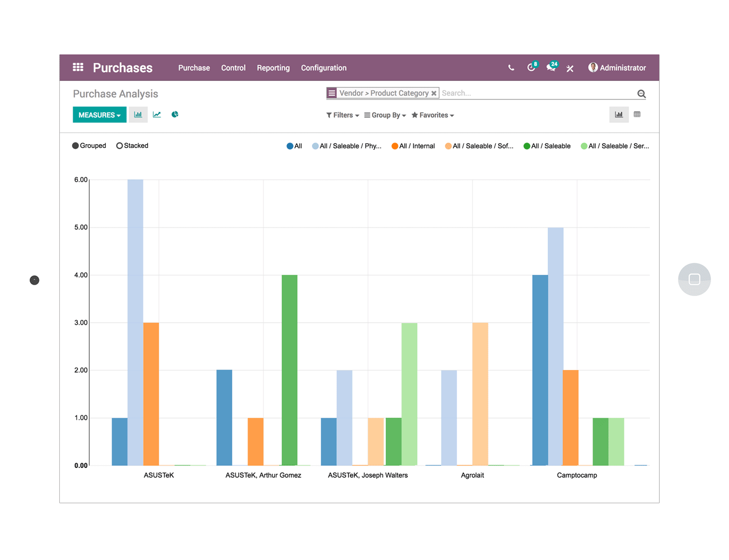Remove the Vendor > Product Category filter

tap(434, 93)
